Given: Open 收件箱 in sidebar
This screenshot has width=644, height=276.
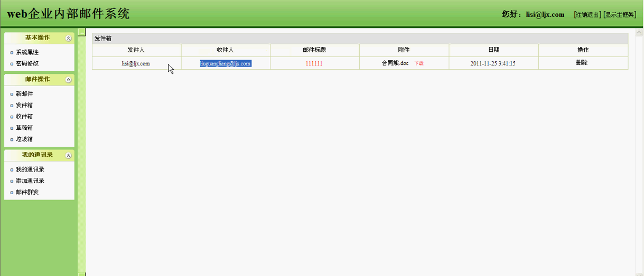Looking at the screenshot, I should [24, 117].
